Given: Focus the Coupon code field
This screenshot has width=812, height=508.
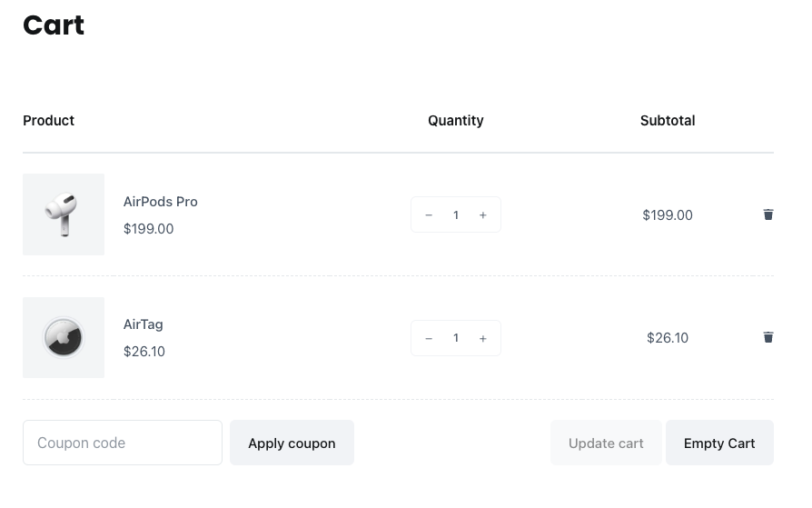Looking at the screenshot, I should [123, 443].
